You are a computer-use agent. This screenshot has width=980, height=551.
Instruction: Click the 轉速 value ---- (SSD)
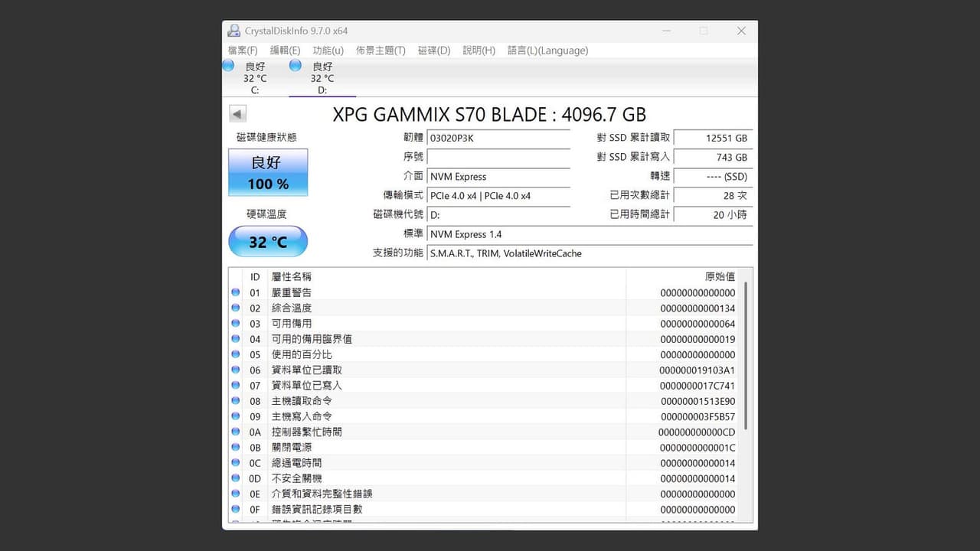tap(714, 176)
